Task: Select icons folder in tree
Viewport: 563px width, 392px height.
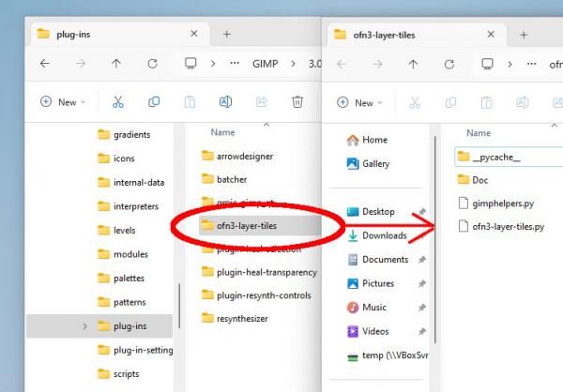Action: [x=116, y=158]
